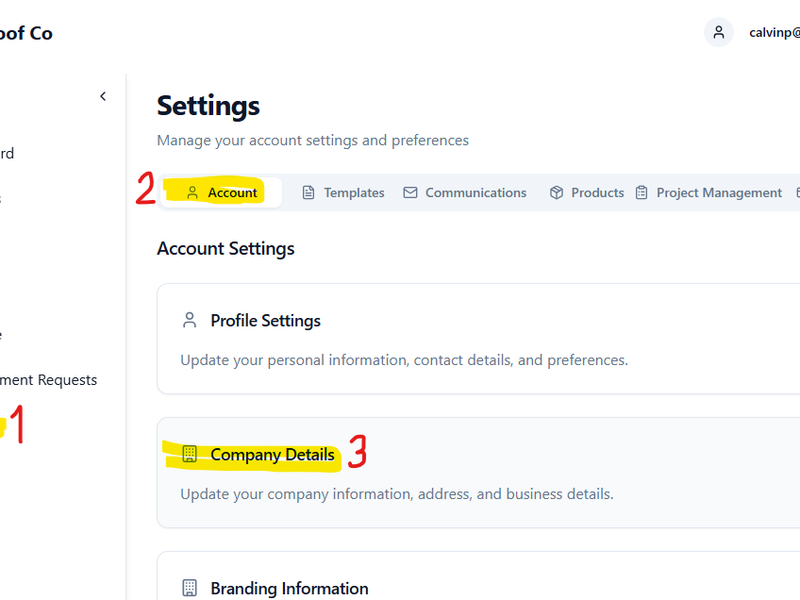Click the person icon beside Profile Settings
Screen dimensions: 800x600
click(x=189, y=319)
